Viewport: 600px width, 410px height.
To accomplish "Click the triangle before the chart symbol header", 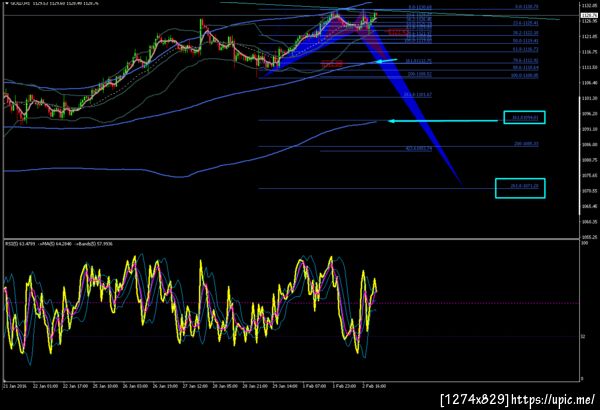I will 7,3.
